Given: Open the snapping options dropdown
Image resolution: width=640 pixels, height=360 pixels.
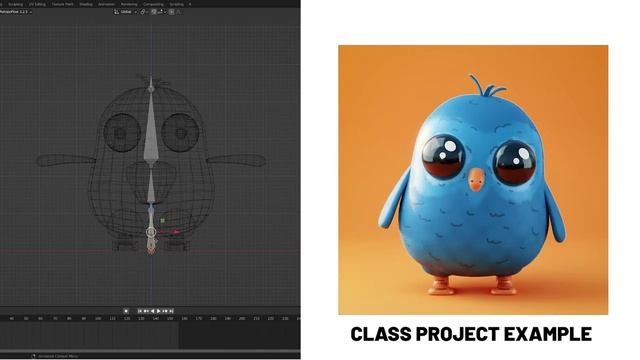Looking at the screenshot, I should tap(162, 12).
